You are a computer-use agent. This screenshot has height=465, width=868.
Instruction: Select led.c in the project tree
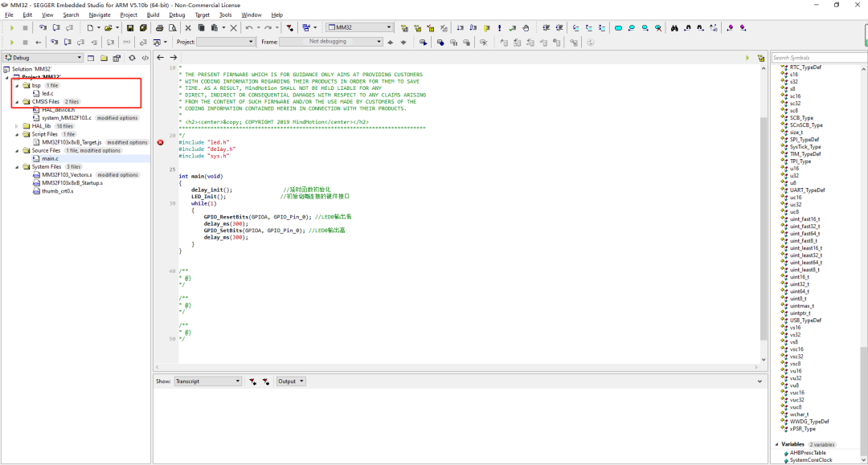point(47,93)
